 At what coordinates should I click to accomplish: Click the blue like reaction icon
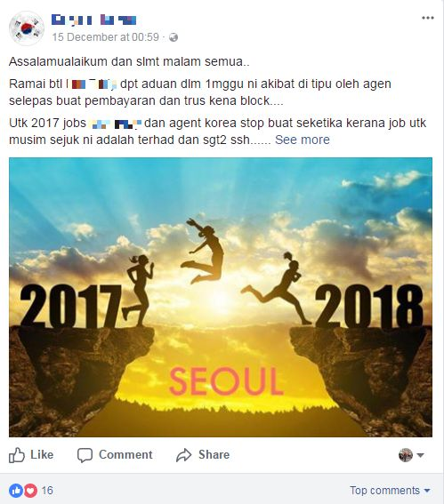(16, 491)
